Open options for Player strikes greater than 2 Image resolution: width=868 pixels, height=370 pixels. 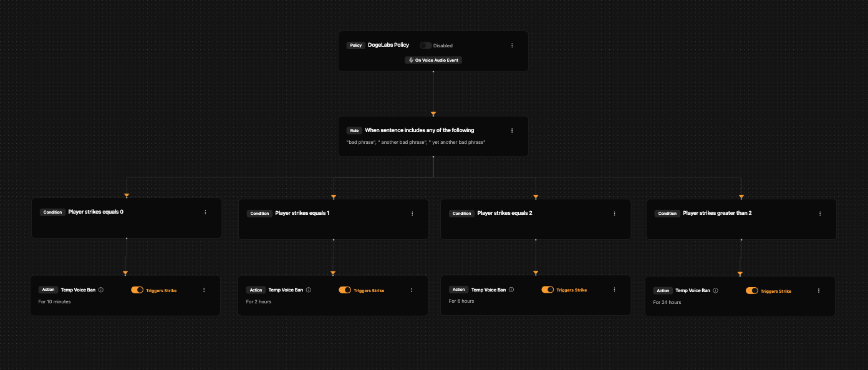pyautogui.click(x=820, y=214)
